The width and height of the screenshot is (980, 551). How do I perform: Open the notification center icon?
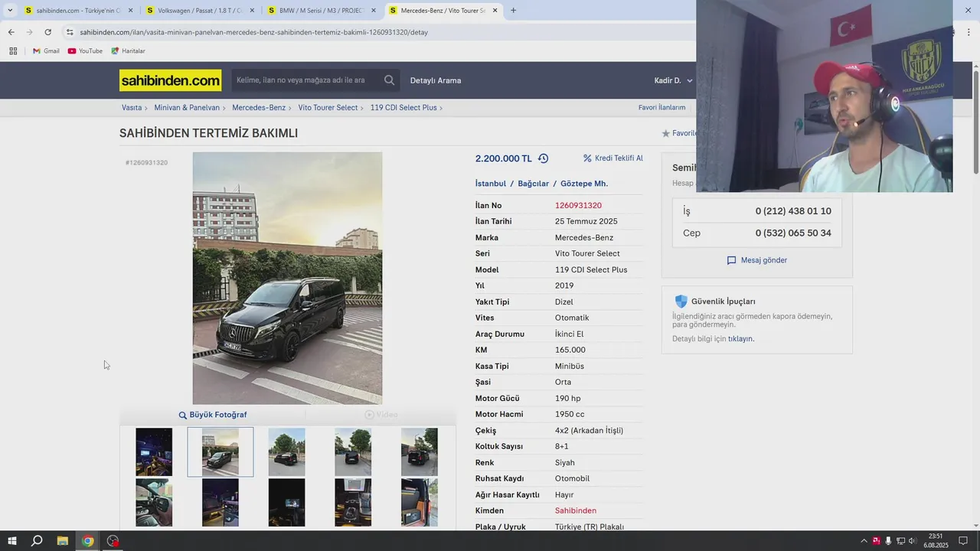pos(963,541)
